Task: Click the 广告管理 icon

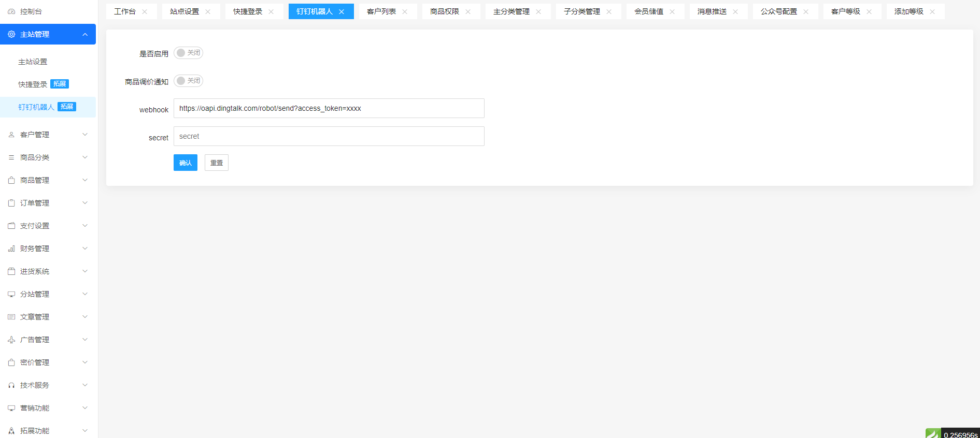Action: [11, 340]
